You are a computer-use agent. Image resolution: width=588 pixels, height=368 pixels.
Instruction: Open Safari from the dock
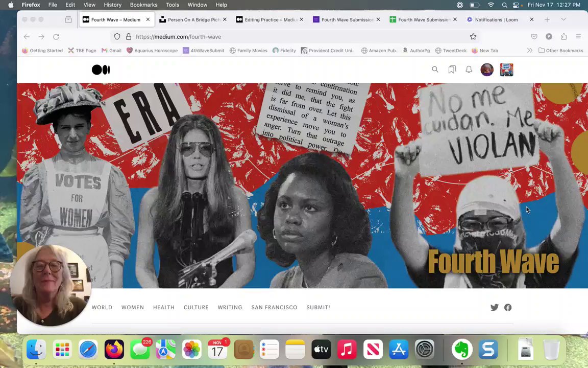coord(88,349)
